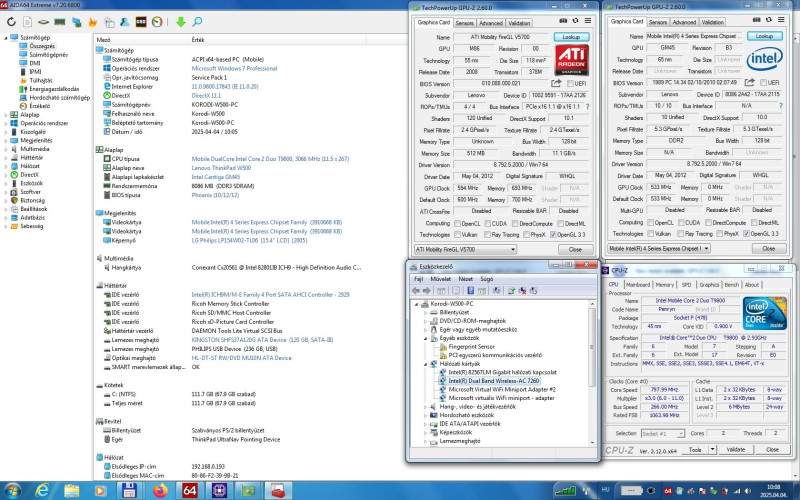Image resolution: width=800 pixels, height=500 pixels.
Task: Toggle the CUDA checkbox in ATI GPU-Z
Action: point(488,223)
